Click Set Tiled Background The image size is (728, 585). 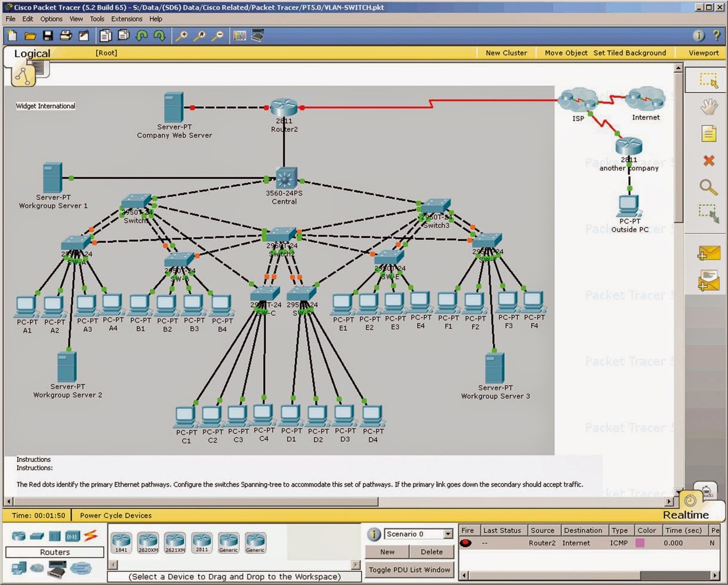629,53
